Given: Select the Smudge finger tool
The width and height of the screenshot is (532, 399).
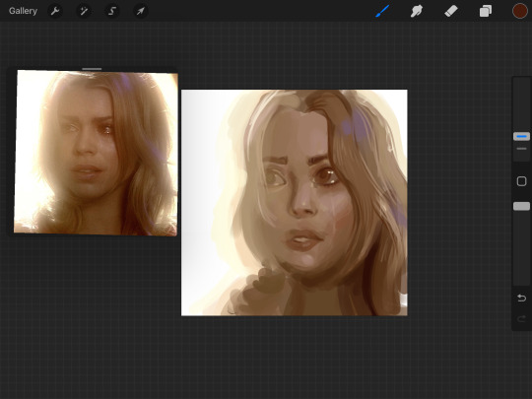Looking at the screenshot, I should pyautogui.click(x=417, y=11).
